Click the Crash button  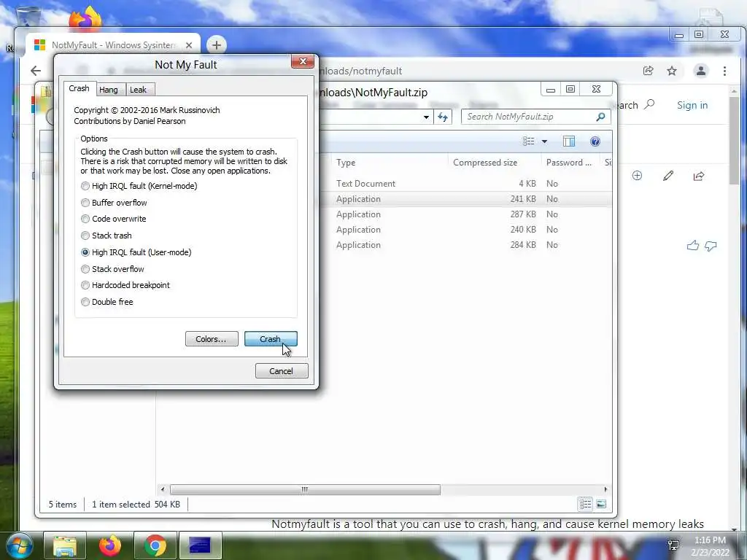[x=271, y=339]
